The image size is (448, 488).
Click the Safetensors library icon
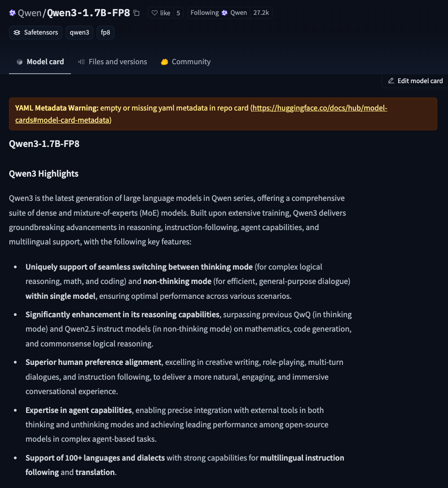17,32
